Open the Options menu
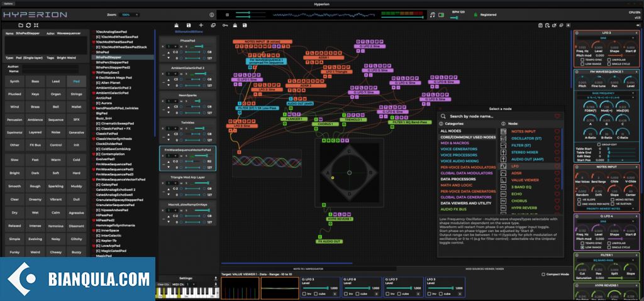The image size is (644, 301). [8, 4]
